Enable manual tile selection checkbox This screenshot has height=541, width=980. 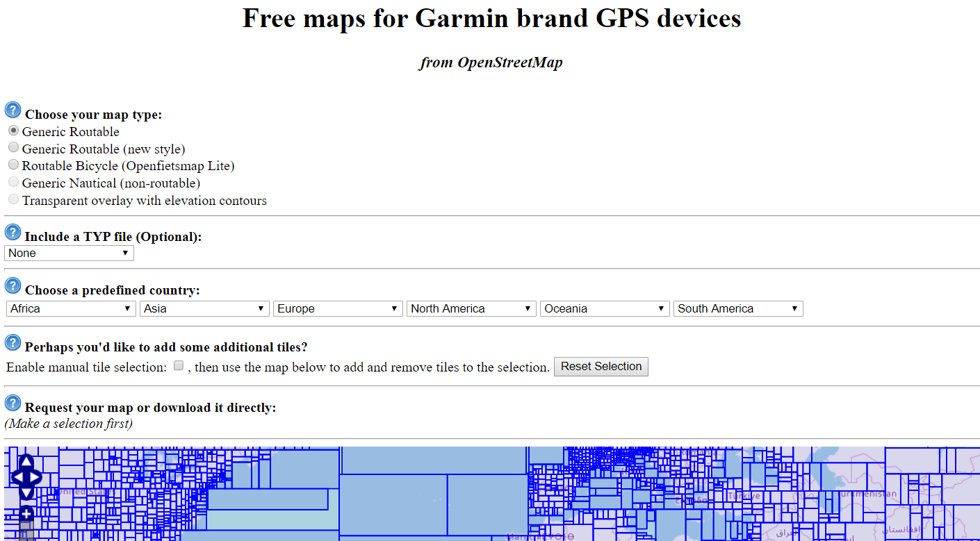coord(179,365)
